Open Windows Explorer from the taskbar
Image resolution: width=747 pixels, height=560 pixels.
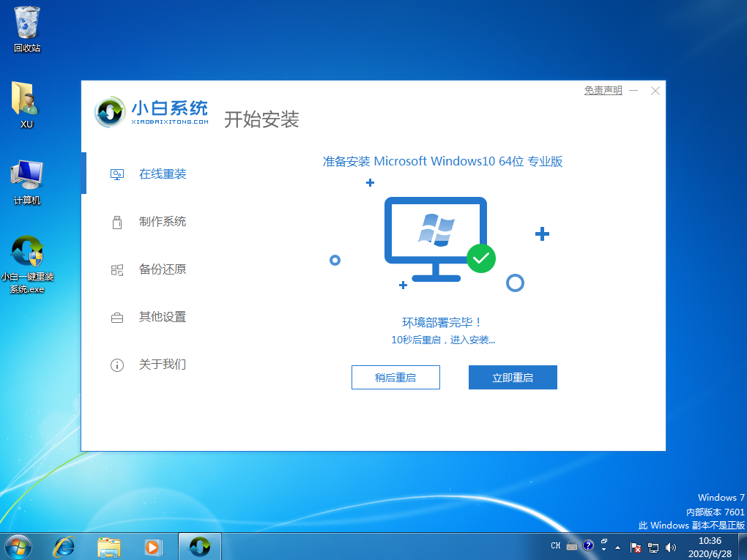click(x=108, y=546)
